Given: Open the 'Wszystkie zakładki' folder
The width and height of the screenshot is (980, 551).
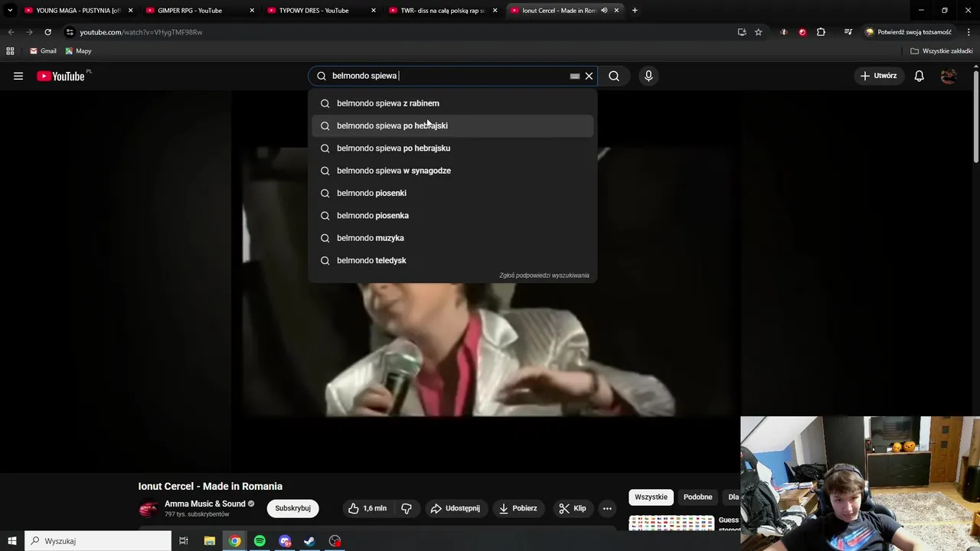Looking at the screenshot, I should pos(942,51).
